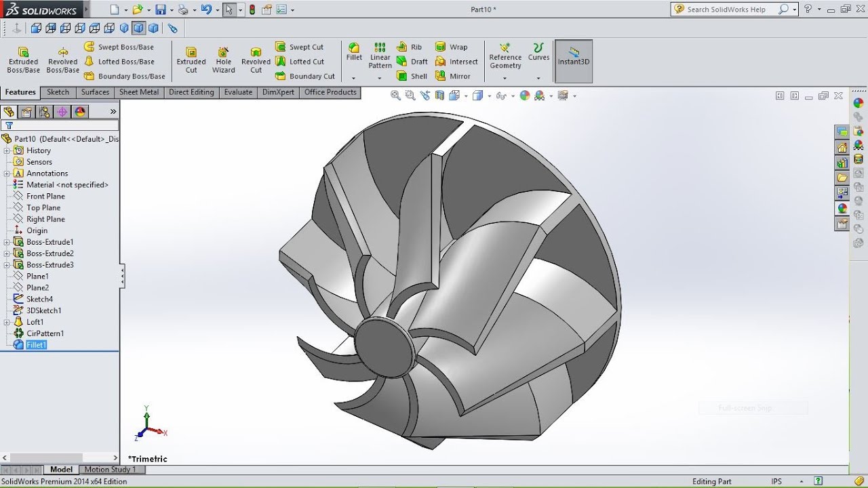Screen dimensions: 868x488
Task: Choose Lofted Boss/Base
Action: (119, 62)
